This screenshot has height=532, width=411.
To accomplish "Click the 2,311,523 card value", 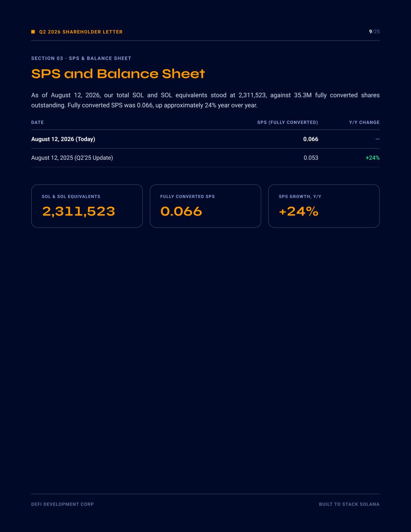I will 79,212.
